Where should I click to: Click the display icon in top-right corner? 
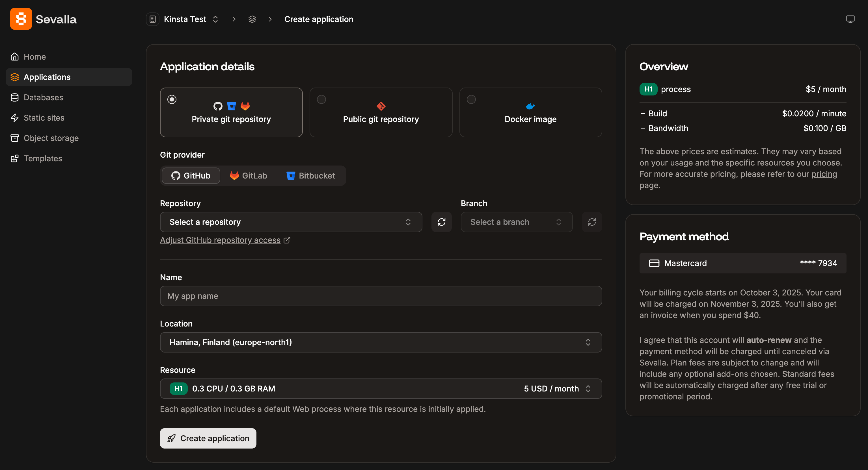coord(850,19)
